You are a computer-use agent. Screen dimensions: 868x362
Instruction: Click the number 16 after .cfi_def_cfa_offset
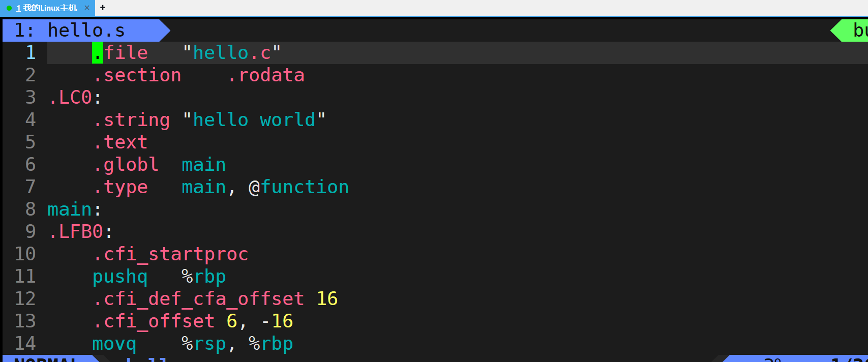[327, 299]
